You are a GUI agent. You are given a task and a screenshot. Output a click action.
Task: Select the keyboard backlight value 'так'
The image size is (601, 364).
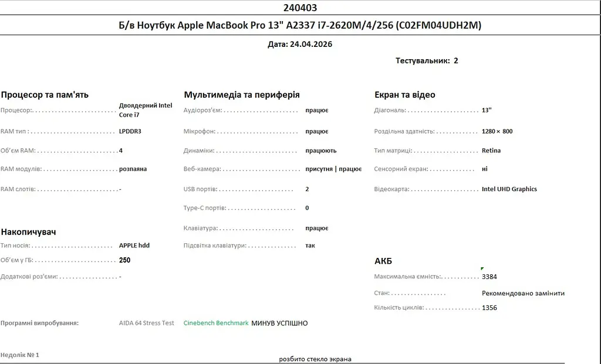(x=310, y=246)
